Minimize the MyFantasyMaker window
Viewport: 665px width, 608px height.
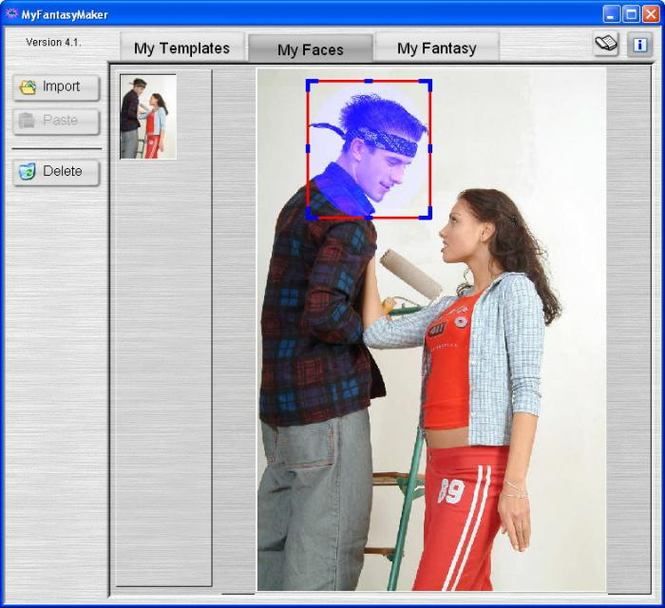pos(611,14)
